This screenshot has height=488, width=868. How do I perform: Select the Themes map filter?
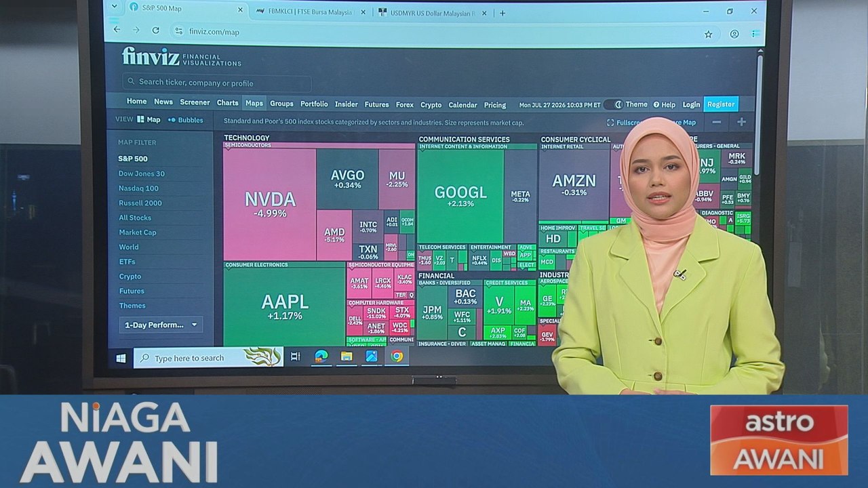132,306
